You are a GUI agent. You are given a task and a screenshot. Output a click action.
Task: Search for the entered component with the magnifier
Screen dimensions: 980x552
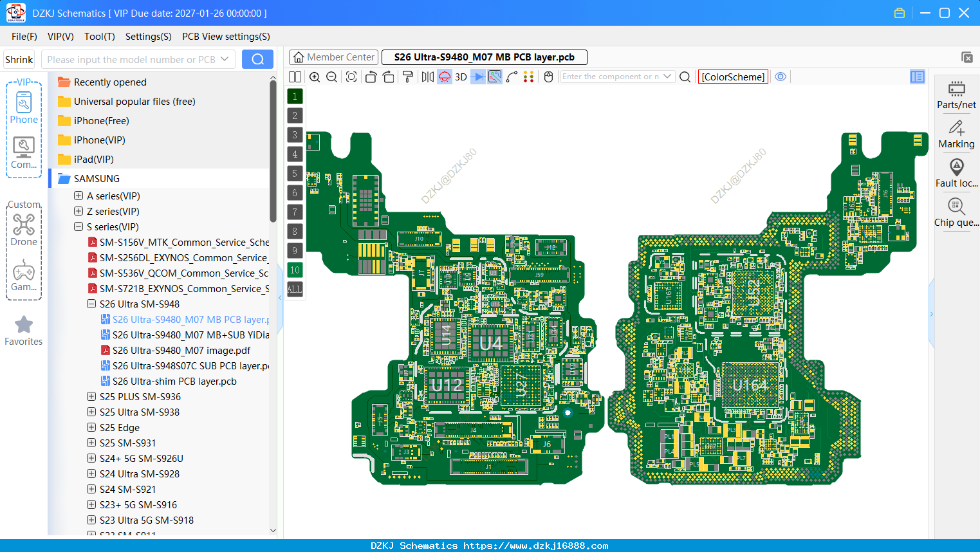[685, 77]
